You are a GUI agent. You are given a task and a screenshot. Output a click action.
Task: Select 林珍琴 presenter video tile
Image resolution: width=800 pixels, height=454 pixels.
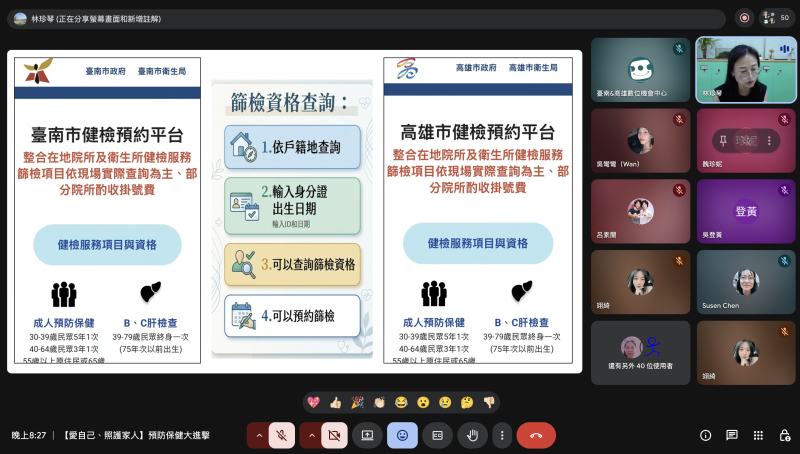(746, 70)
